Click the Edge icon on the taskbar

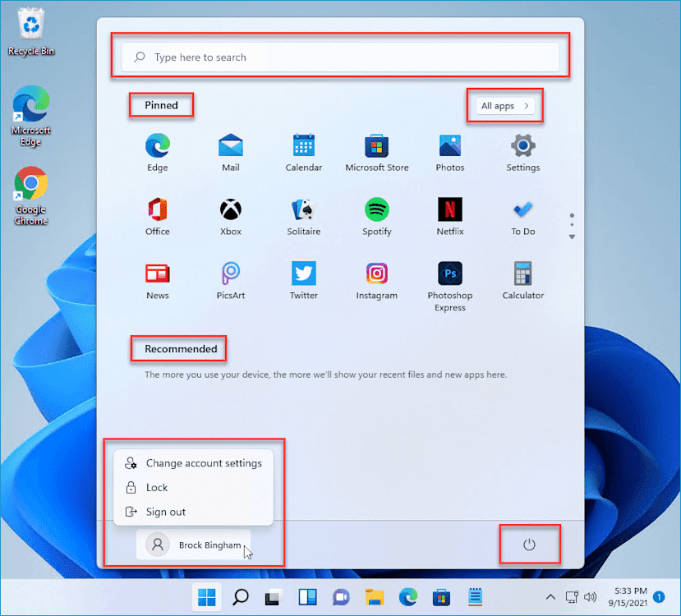pos(407,597)
